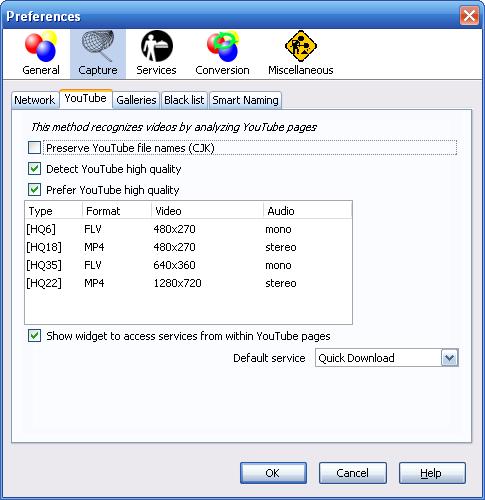This screenshot has width=485, height=500.
Task: Close the Preferences dialog window
Action: tap(469, 16)
